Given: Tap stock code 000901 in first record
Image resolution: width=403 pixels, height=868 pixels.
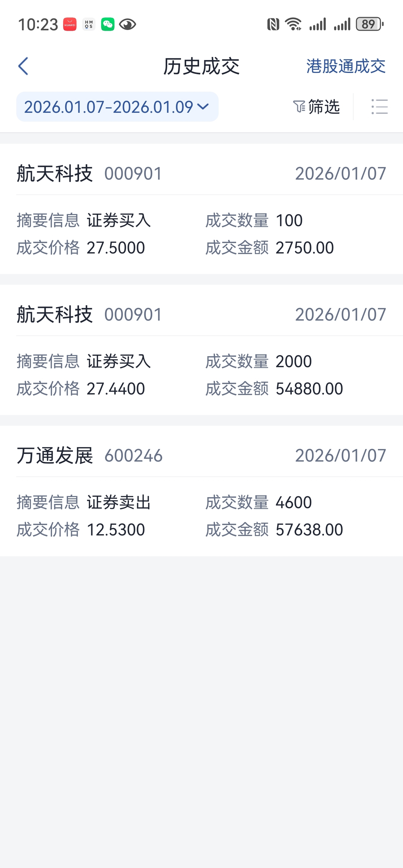Looking at the screenshot, I should 133,174.
